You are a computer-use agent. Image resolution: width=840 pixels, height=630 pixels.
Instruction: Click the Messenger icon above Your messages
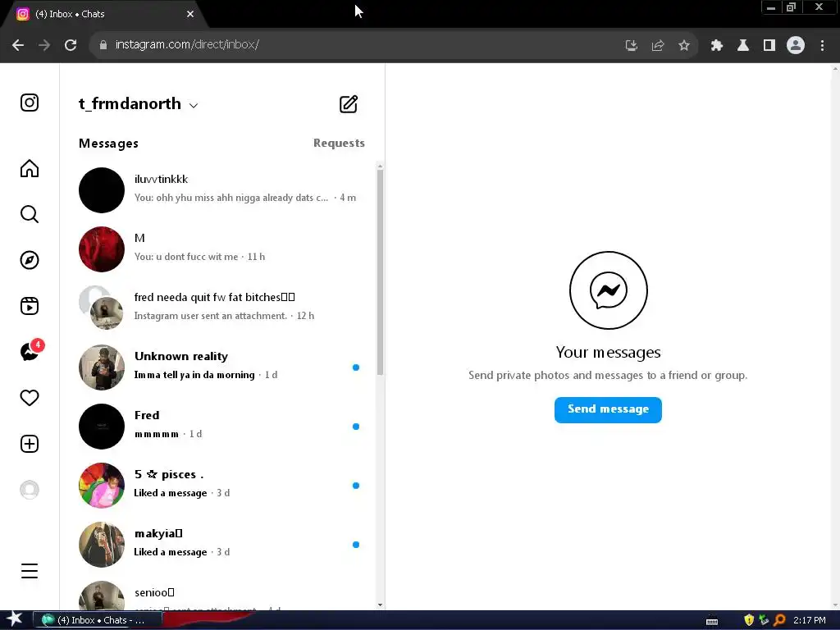pos(608,290)
